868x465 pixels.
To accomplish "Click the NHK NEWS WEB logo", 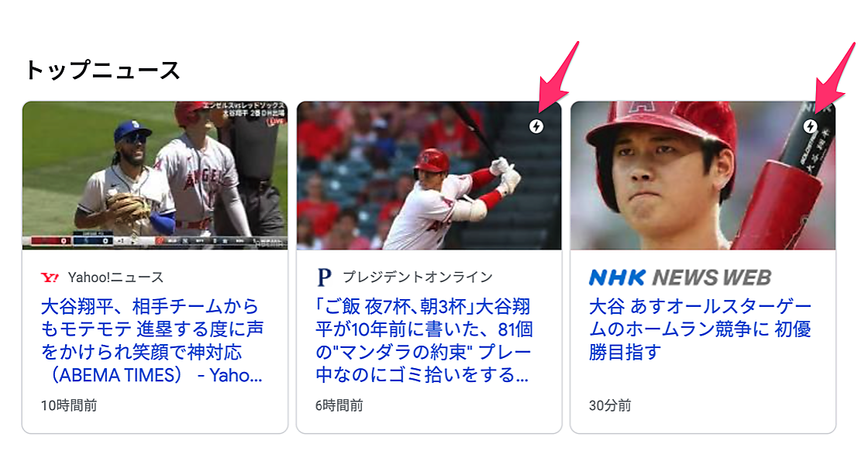I will tap(680, 277).
